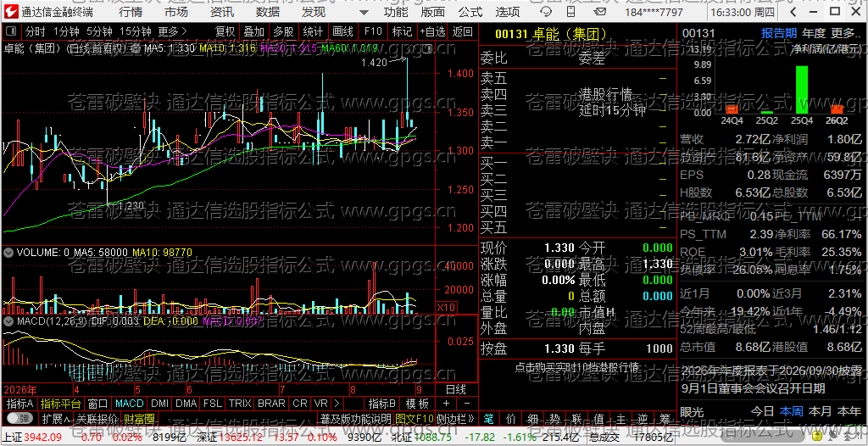Expand 更多 in financial report panel
Image resolution: width=868 pixels, height=446 pixels.
(x=845, y=33)
